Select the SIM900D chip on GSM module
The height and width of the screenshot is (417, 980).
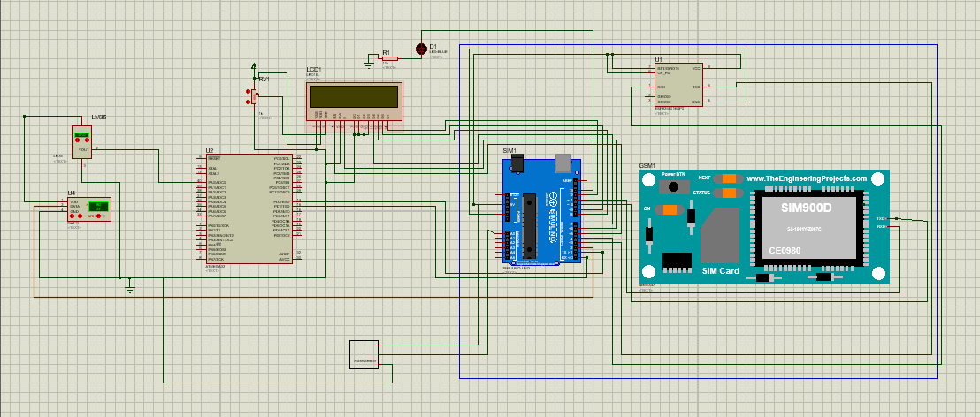click(x=808, y=227)
